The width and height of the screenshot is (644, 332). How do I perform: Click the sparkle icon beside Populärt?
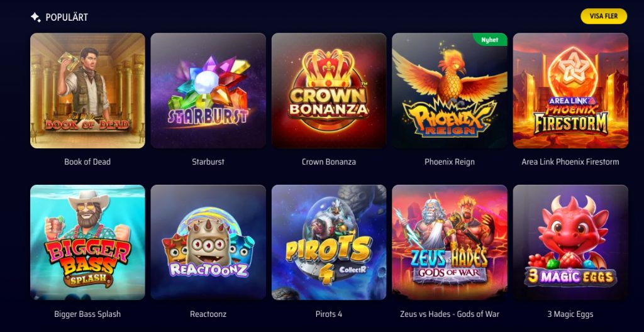click(x=36, y=17)
